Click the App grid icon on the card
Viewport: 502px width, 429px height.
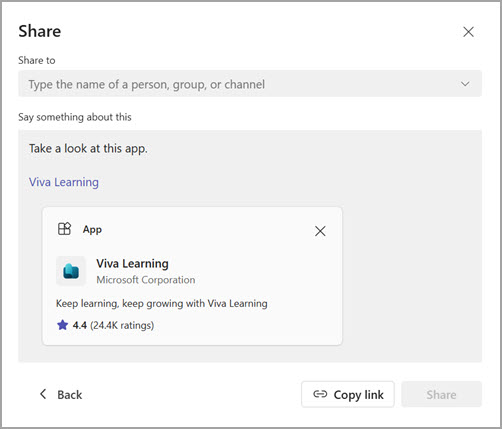pos(64,229)
